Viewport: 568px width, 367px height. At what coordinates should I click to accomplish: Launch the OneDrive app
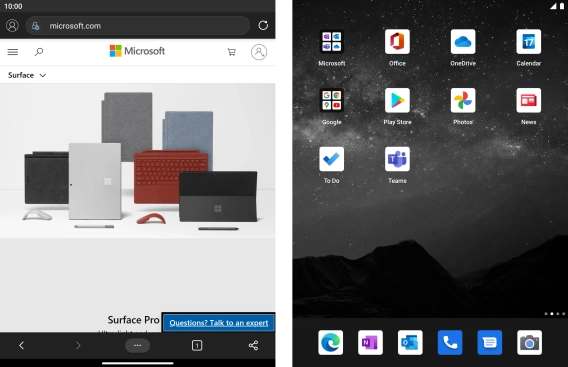463,47
